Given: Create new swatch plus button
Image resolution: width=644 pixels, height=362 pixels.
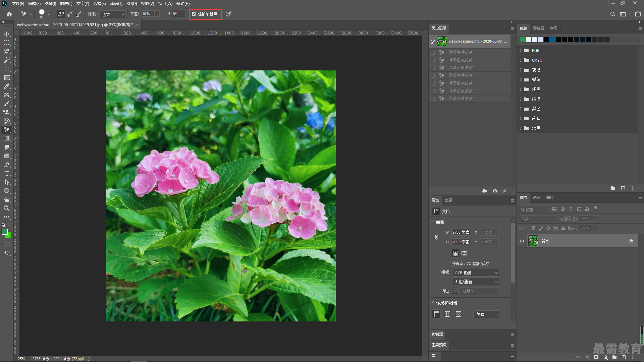Looking at the screenshot, I should (623, 188).
